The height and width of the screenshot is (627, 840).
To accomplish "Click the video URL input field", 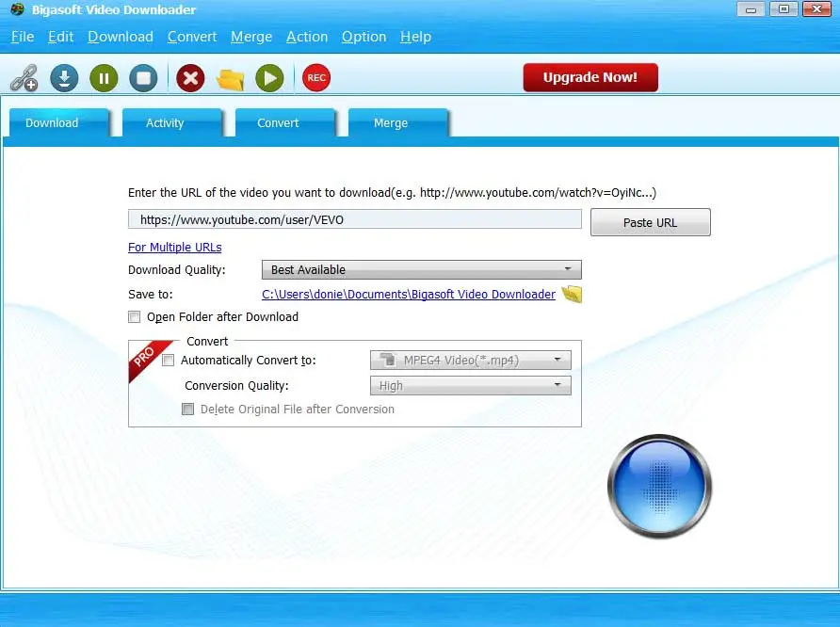I will click(355, 219).
